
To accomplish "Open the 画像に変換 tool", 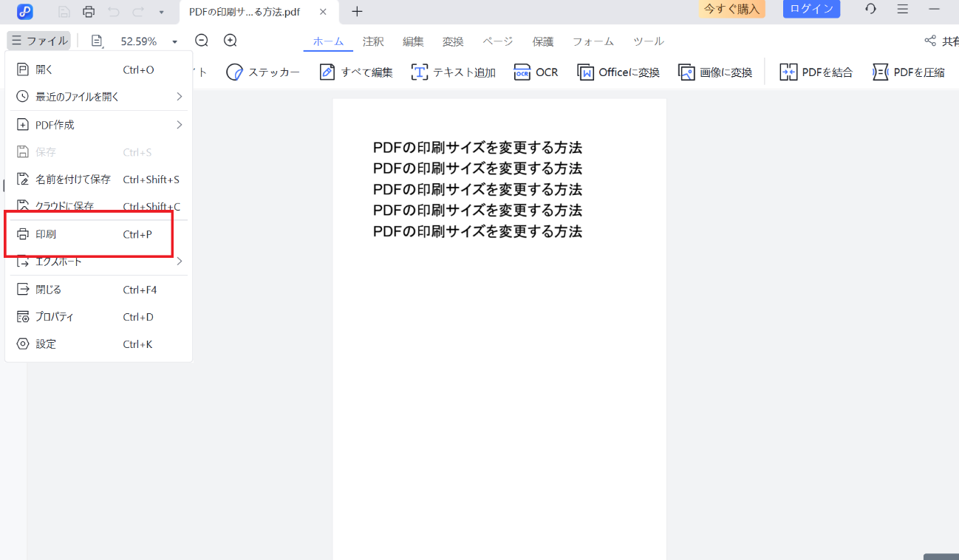I will 715,72.
